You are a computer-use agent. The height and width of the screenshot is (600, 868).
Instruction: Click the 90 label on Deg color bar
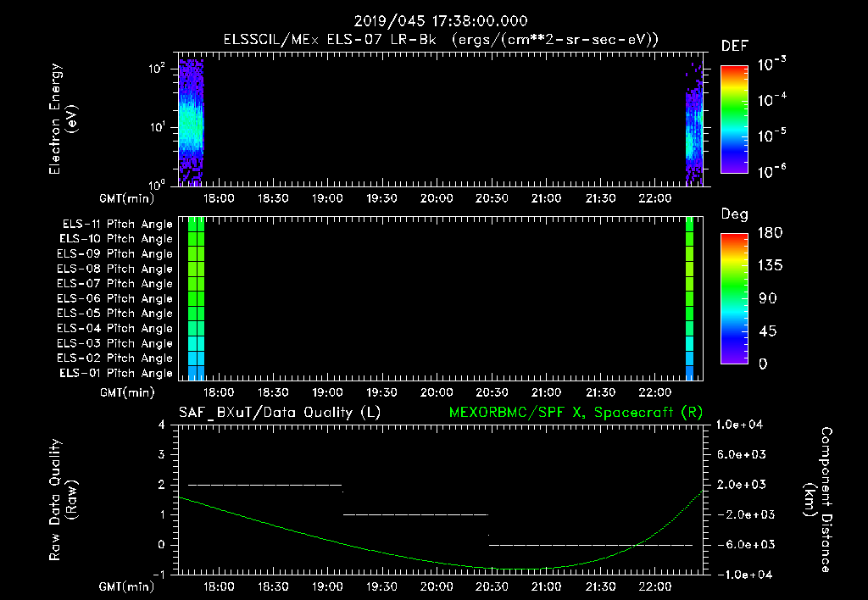coord(768,299)
